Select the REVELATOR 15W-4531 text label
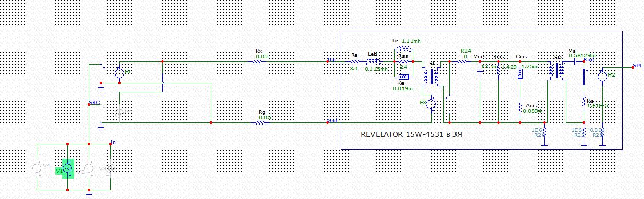Image resolution: width=644 pixels, height=199 pixels. pos(415,134)
